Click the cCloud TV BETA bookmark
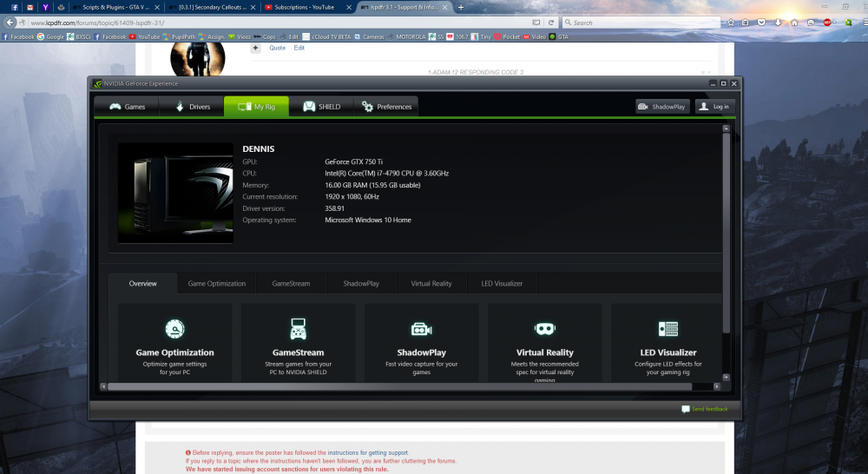The width and height of the screenshot is (868, 474). (x=326, y=36)
